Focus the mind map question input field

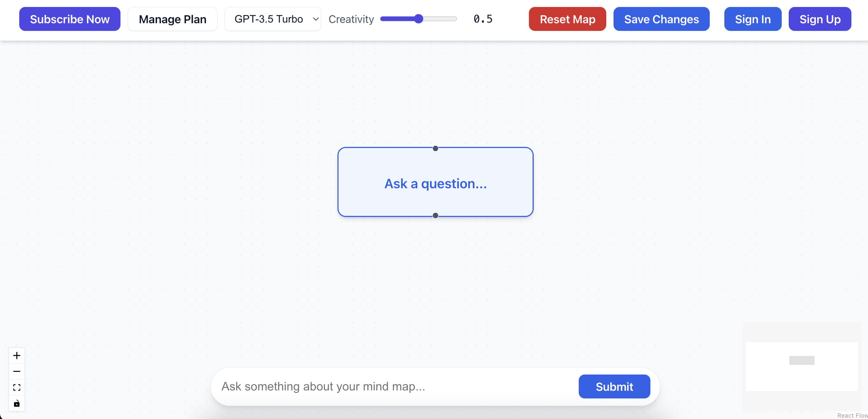point(398,386)
